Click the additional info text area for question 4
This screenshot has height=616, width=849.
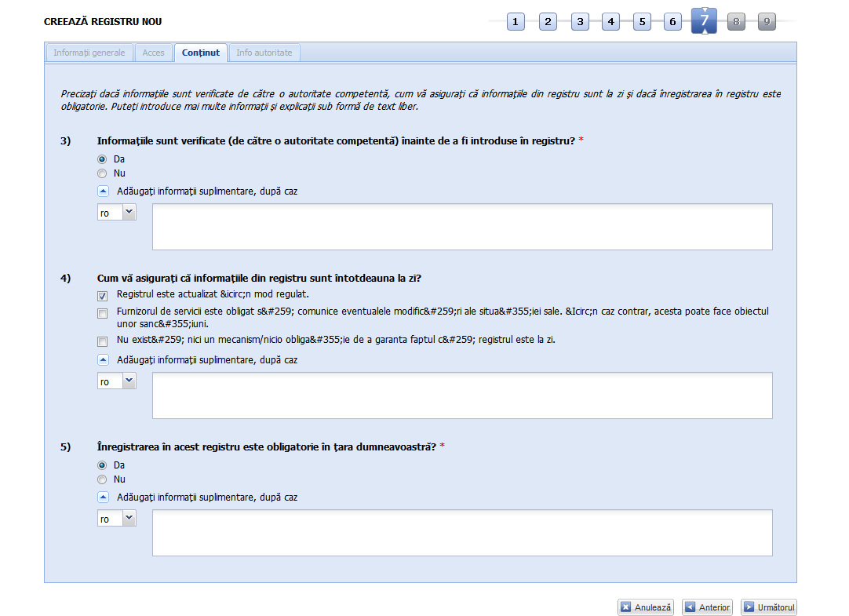tap(462, 395)
